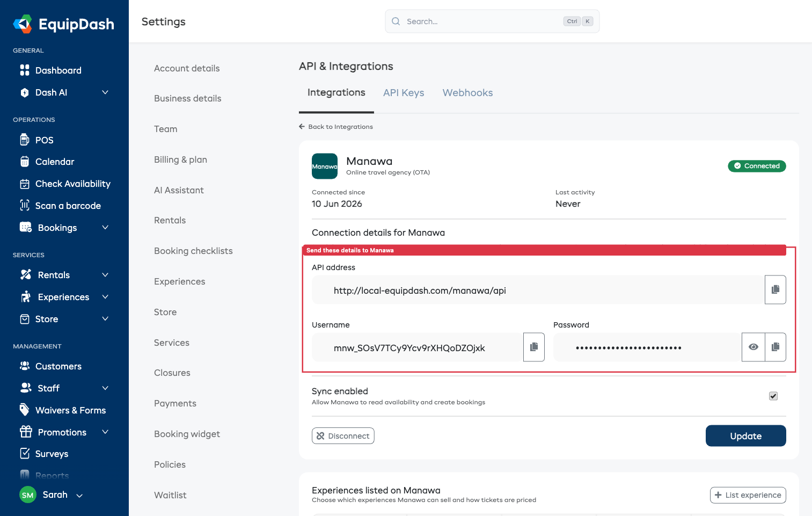The height and width of the screenshot is (516, 812).
Task: Open Waivers & Forms
Action: 70,410
